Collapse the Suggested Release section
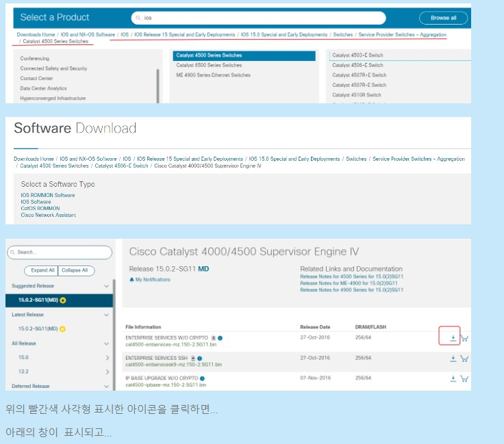The image size is (504, 444). [106, 286]
